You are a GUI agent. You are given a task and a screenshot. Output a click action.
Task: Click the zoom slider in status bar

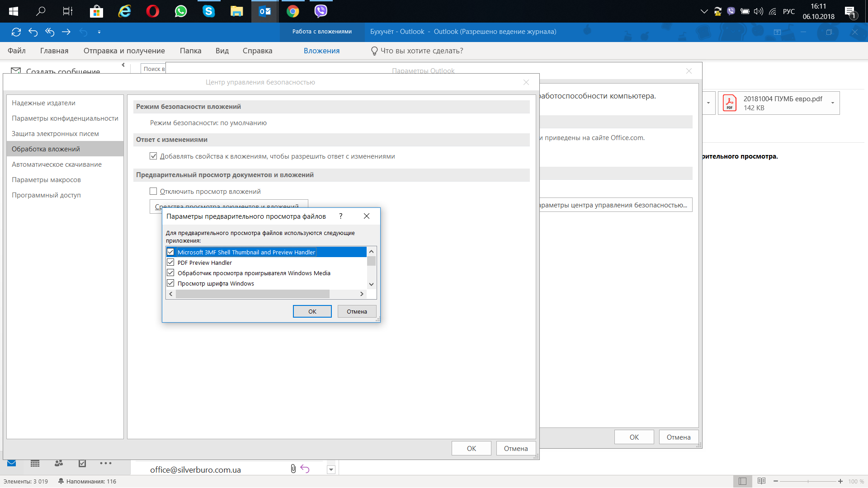tap(808, 481)
